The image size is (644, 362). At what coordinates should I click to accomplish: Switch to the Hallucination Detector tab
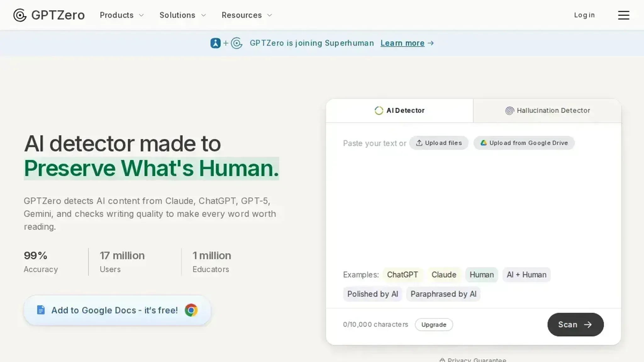[x=547, y=111]
